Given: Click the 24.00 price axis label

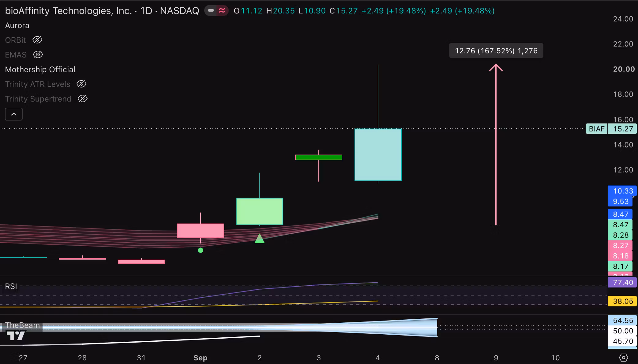Looking at the screenshot, I should (623, 19).
